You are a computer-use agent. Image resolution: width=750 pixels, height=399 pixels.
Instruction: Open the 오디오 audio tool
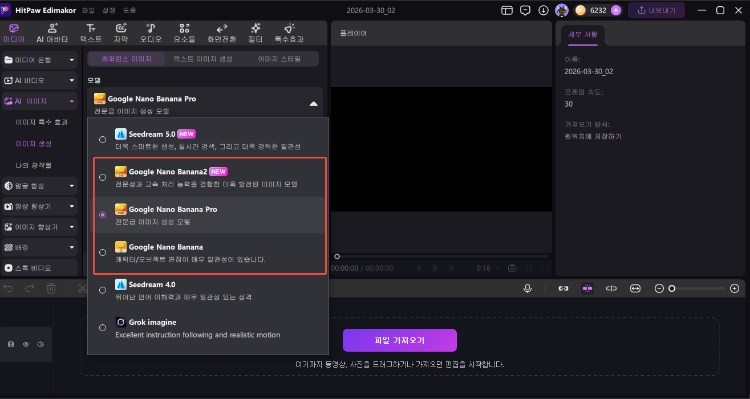[151, 33]
